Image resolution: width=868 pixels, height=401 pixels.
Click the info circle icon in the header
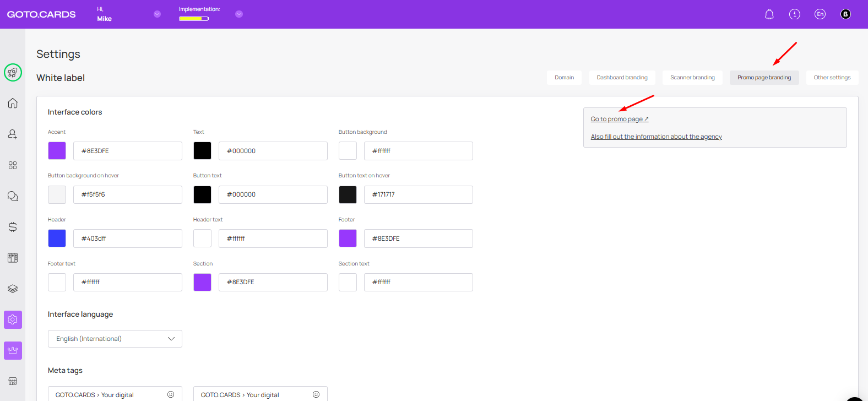point(794,14)
